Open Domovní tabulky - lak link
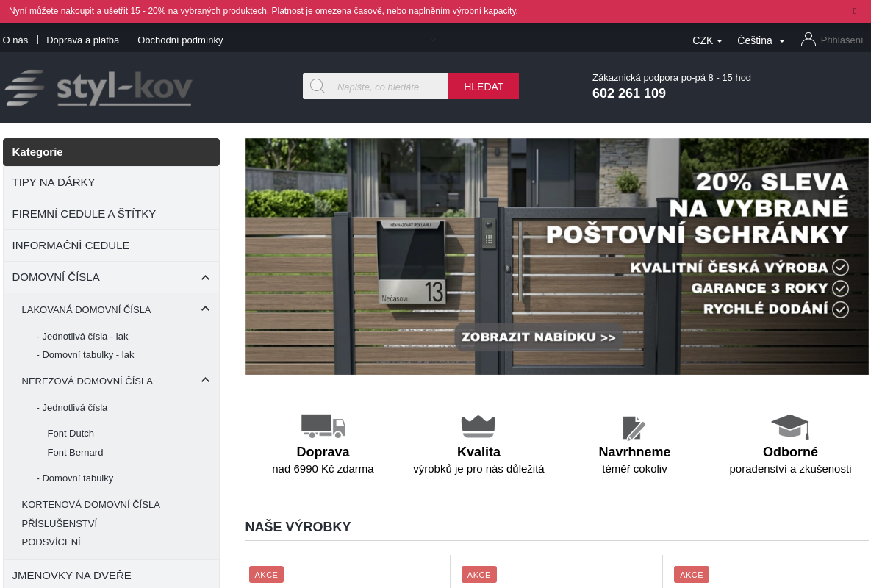 (x=85, y=355)
